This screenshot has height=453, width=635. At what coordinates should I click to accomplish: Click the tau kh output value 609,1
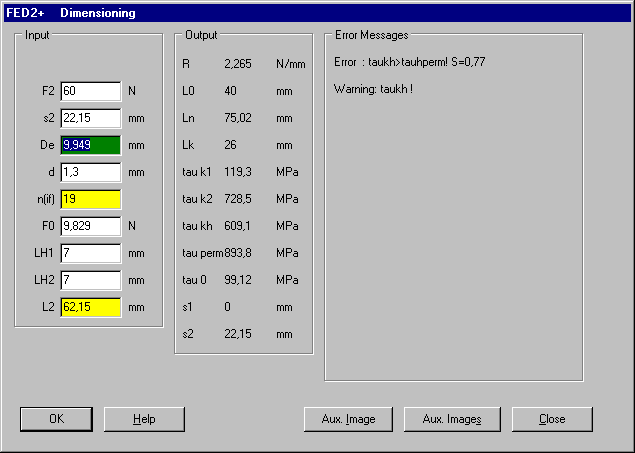coord(240,226)
